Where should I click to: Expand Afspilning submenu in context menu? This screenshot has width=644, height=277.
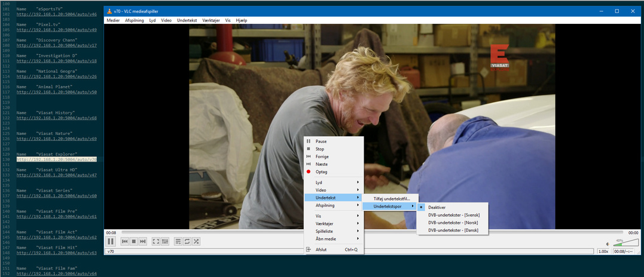coord(334,205)
